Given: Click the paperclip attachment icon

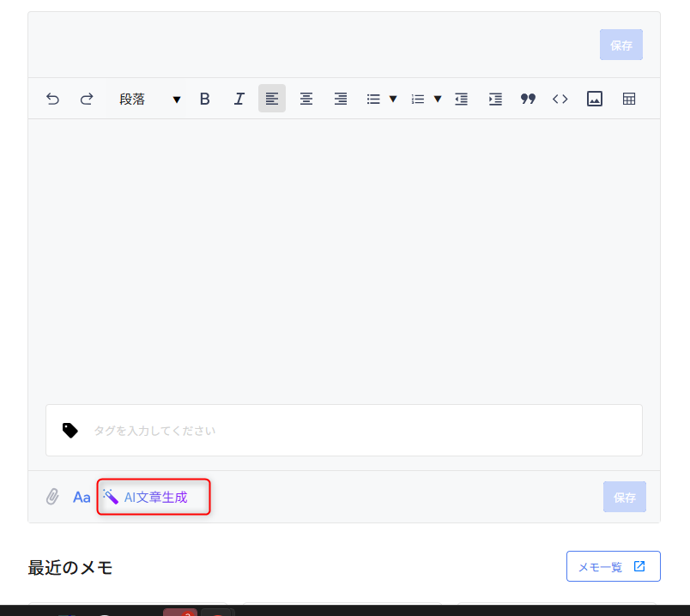Looking at the screenshot, I should (52, 497).
